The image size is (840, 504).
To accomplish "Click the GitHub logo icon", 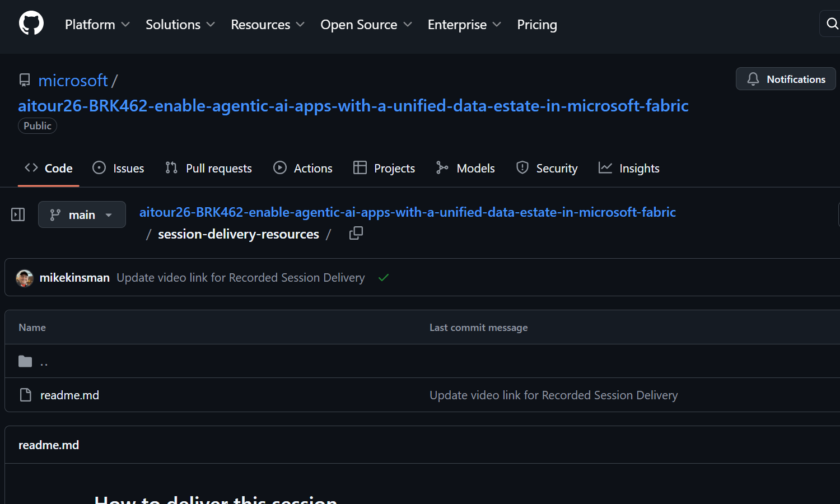I will click(31, 24).
